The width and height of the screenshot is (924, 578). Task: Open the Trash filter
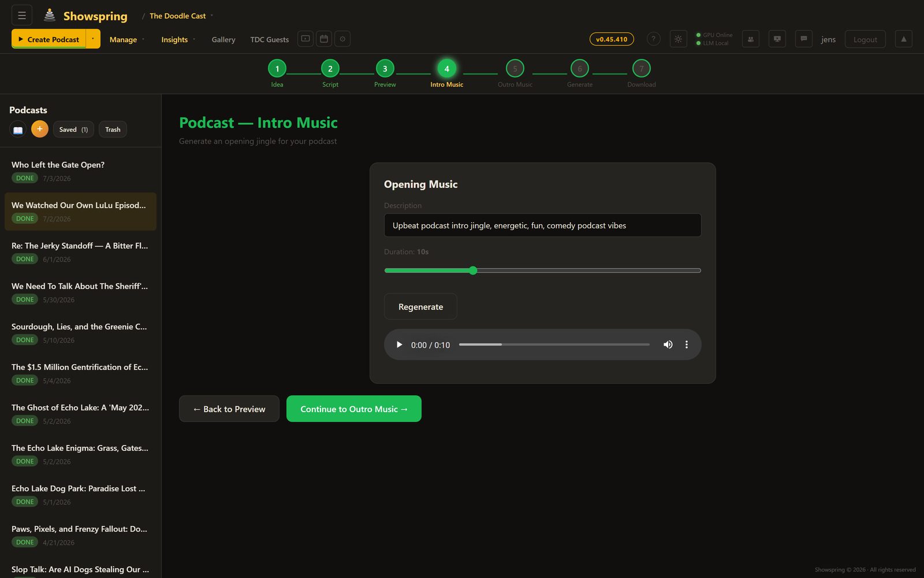tap(113, 129)
